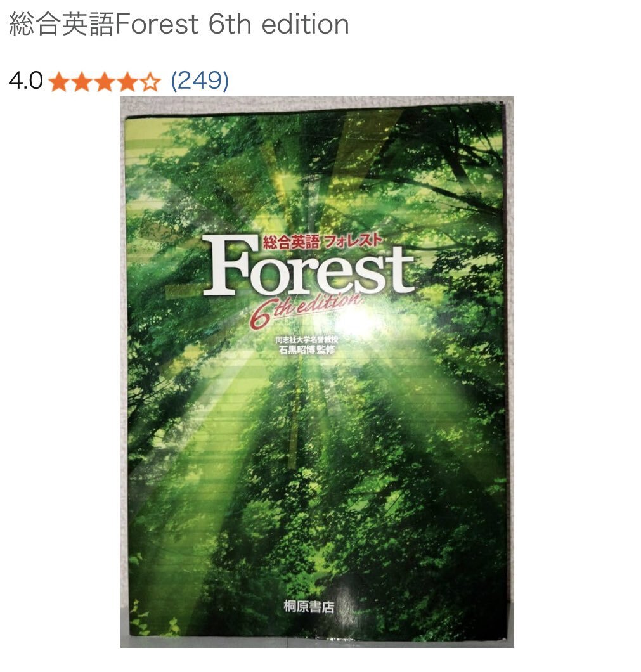The height and width of the screenshot is (672, 641).
Task: Open the (249) reviews count link
Action: (x=200, y=81)
